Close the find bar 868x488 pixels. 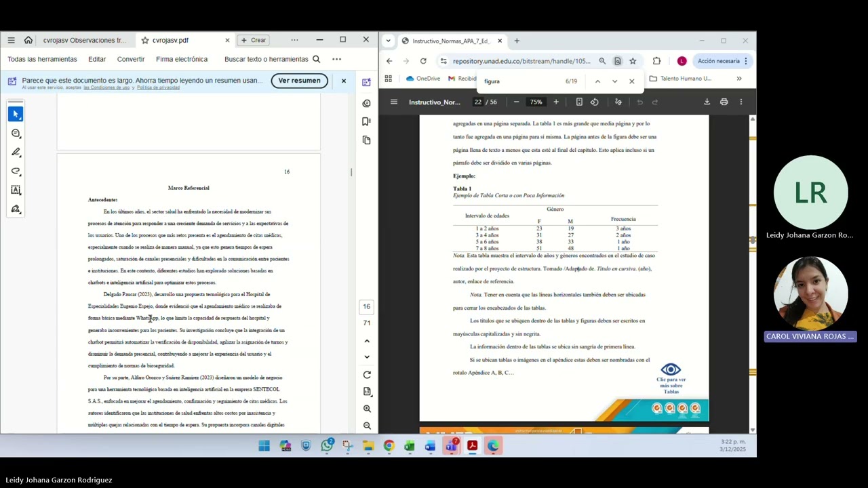[631, 81]
